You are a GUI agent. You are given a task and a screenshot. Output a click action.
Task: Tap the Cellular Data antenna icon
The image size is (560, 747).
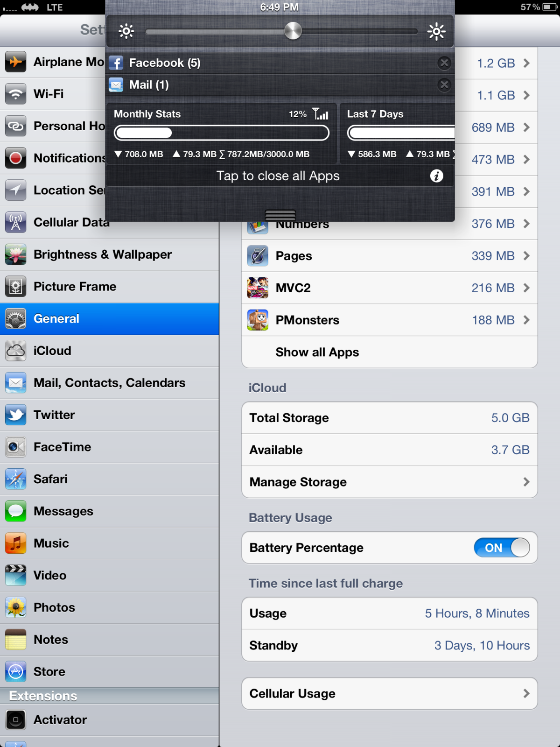pyautogui.click(x=16, y=222)
